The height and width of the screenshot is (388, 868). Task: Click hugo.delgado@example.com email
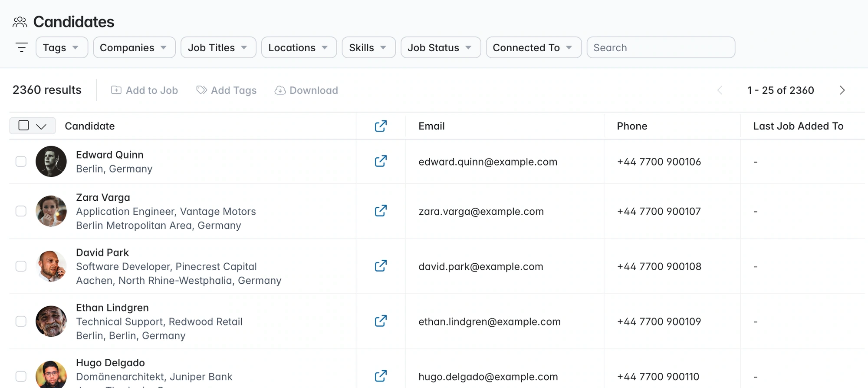click(488, 377)
